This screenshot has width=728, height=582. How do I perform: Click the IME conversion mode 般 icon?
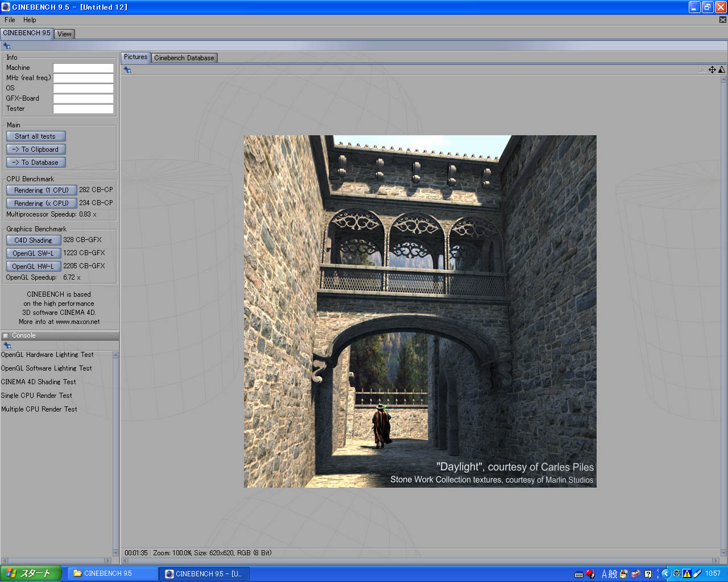pyautogui.click(x=613, y=574)
